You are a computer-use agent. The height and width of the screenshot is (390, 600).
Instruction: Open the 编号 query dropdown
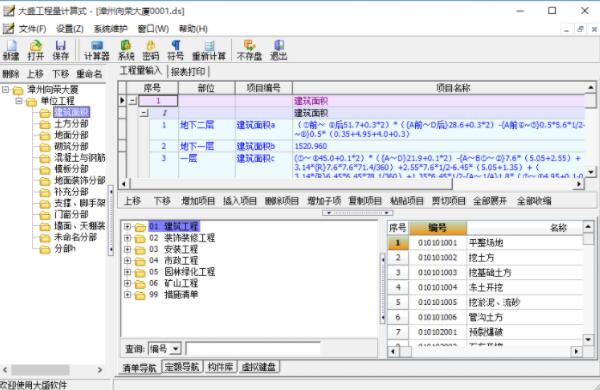coord(176,349)
